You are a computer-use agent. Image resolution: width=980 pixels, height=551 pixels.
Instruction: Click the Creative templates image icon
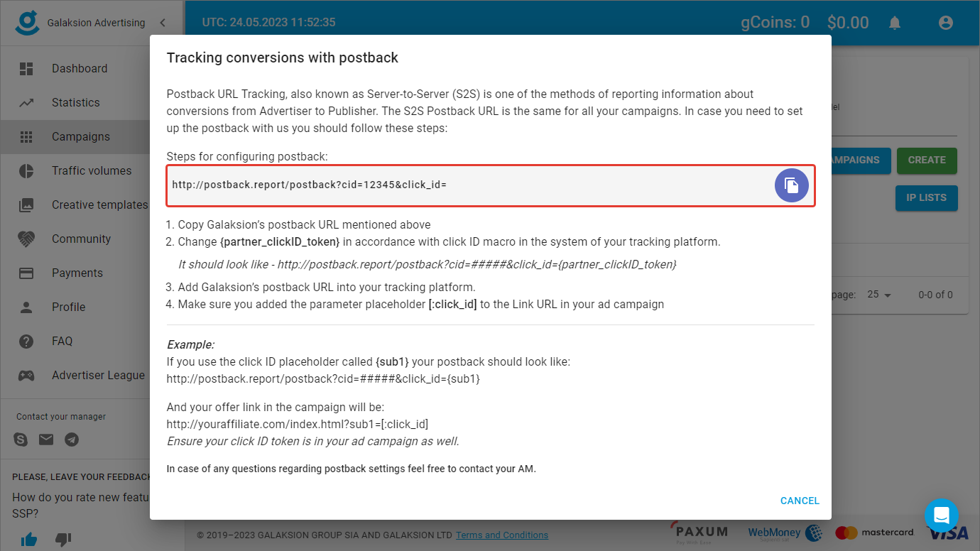[x=28, y=204]
